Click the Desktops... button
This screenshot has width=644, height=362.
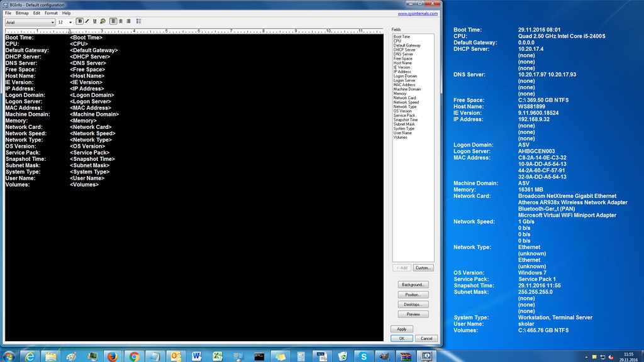[x=413, y=305]
